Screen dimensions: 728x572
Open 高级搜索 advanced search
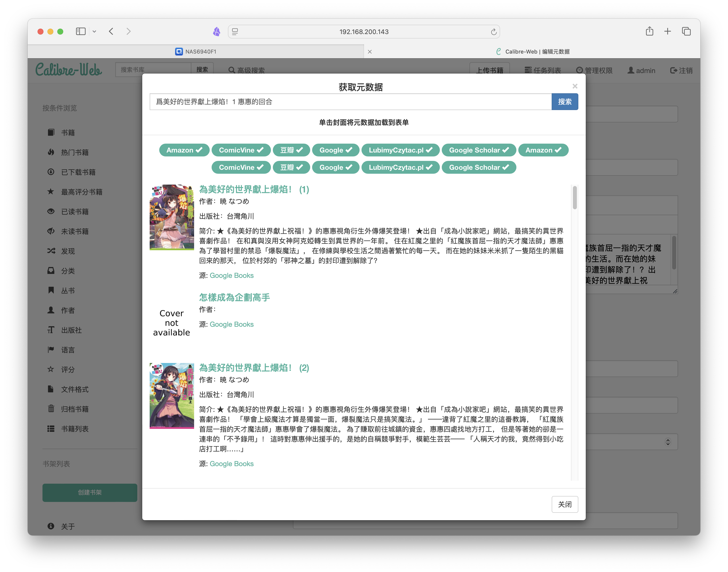coord(246,70)
